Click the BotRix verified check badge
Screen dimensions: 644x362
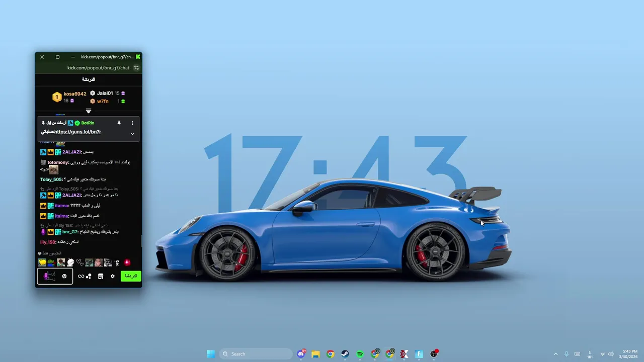tap(77, 123)
